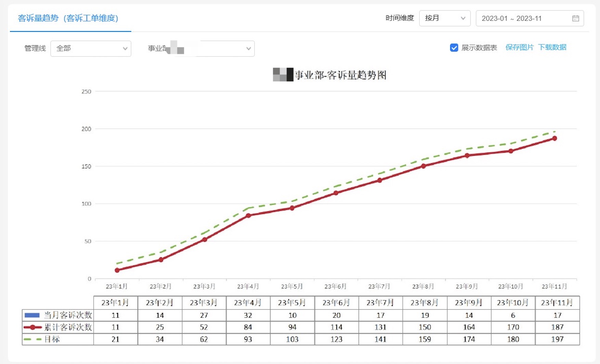Click cell value 27 for 23年3月
The width and height of the screenshot is (600, 364).
click(204, 315)
